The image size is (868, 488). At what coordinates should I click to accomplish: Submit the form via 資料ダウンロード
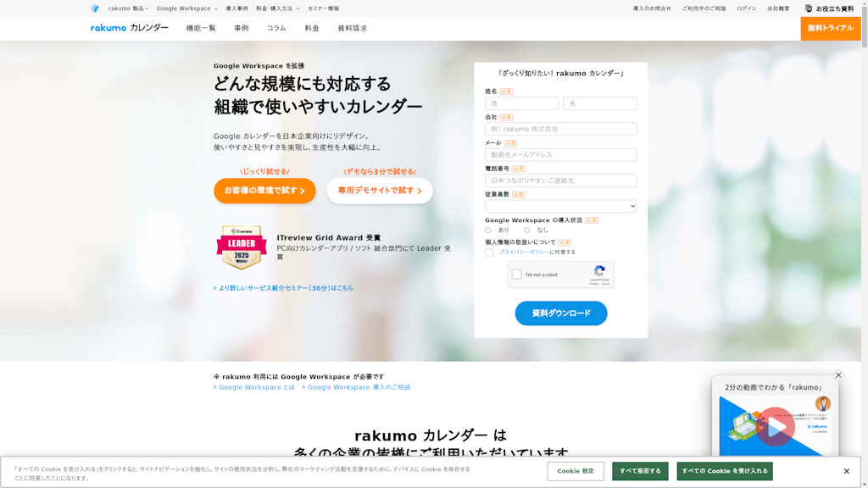click(561, 313)
